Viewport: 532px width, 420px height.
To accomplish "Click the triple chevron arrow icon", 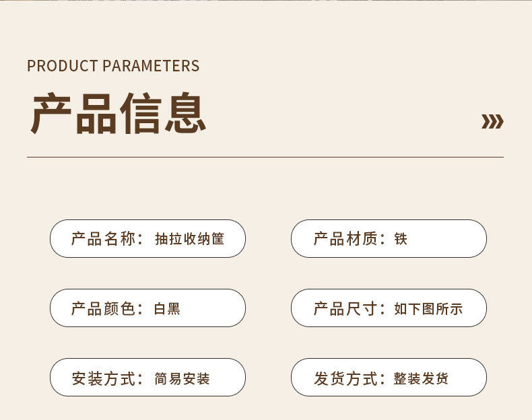I will click(492, 121).
